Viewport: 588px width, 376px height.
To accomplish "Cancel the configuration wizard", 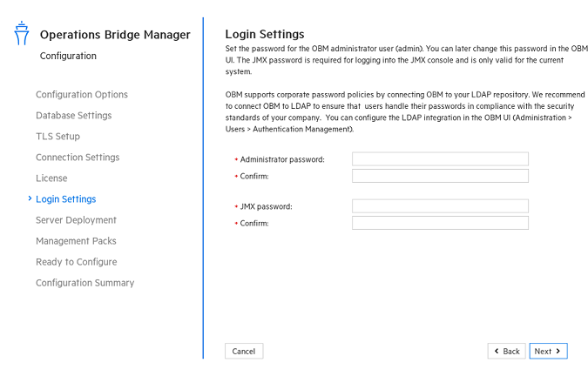I will point(244,352).
